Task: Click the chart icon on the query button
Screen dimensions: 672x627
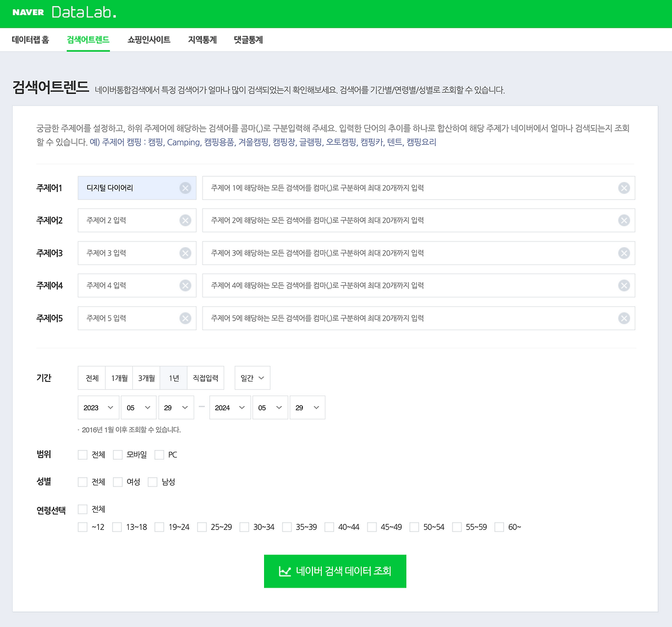Action: point(284,571)
